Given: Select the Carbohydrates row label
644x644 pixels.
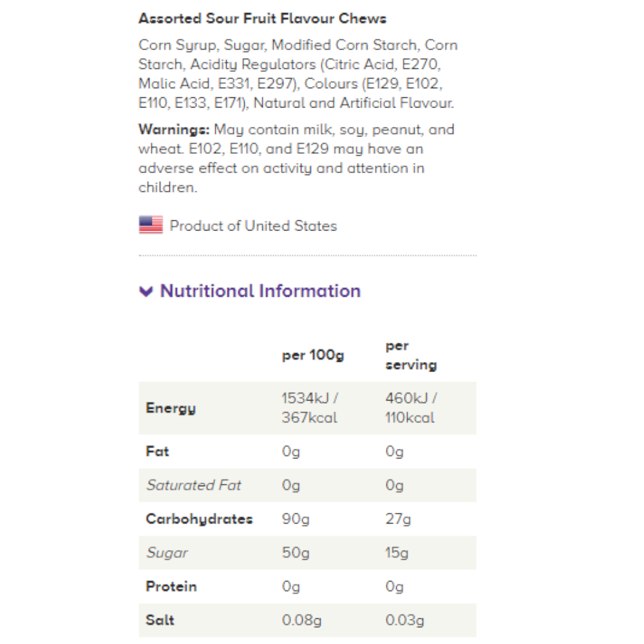Looking at the screenshot, I should coord(199,519).
